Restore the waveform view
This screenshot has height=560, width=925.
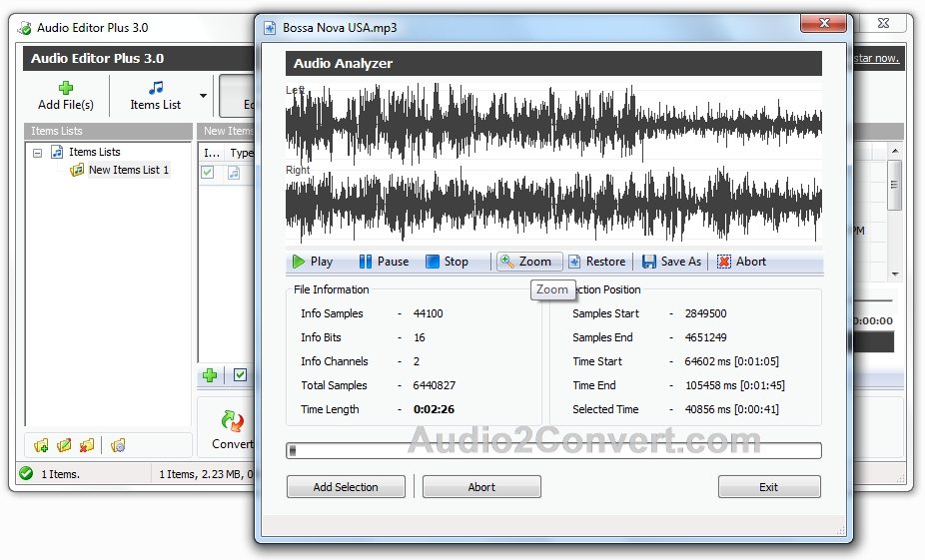(596, 262)
